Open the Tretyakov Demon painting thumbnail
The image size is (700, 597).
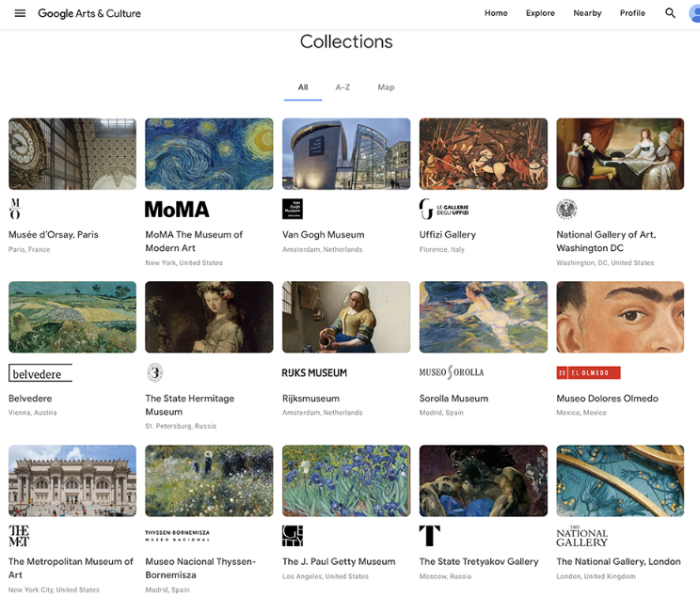(x=483, y=481)
